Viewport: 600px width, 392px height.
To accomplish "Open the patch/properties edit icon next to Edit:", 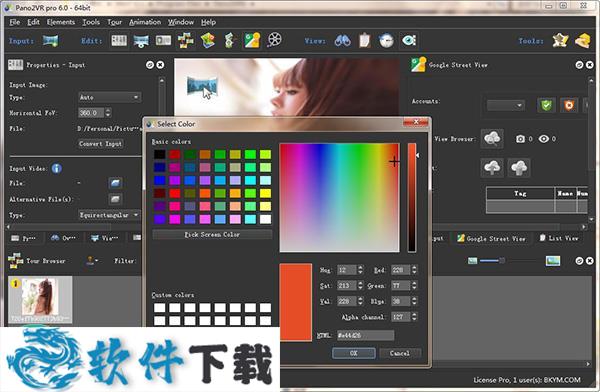I will pyautogui.click(x=119, y=40).
